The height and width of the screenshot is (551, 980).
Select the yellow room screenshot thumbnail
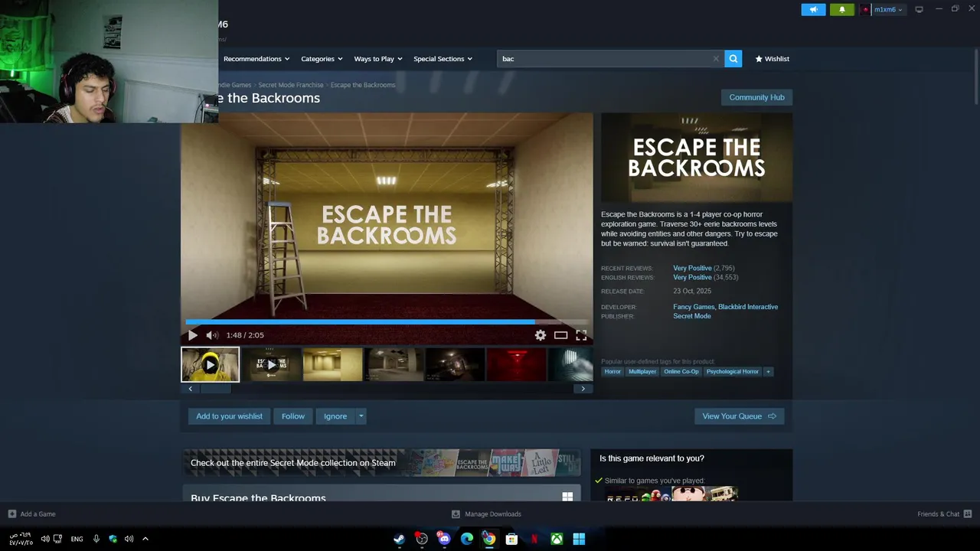(x=332, y=364)
